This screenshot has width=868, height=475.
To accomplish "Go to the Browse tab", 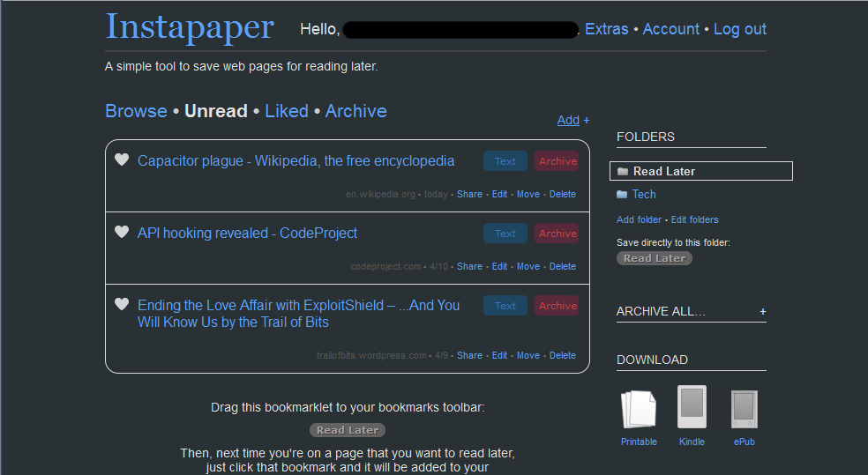I will point(136,111).
